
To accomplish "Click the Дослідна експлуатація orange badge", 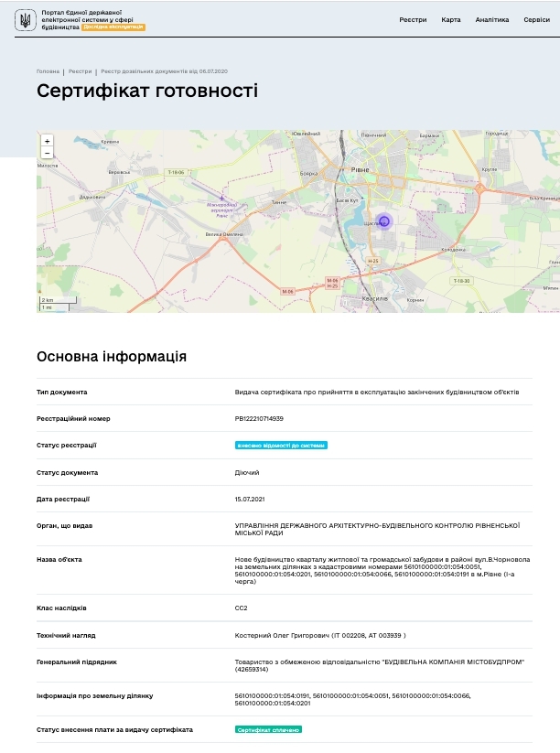I will pyautogui.click(x=113, y=27).
